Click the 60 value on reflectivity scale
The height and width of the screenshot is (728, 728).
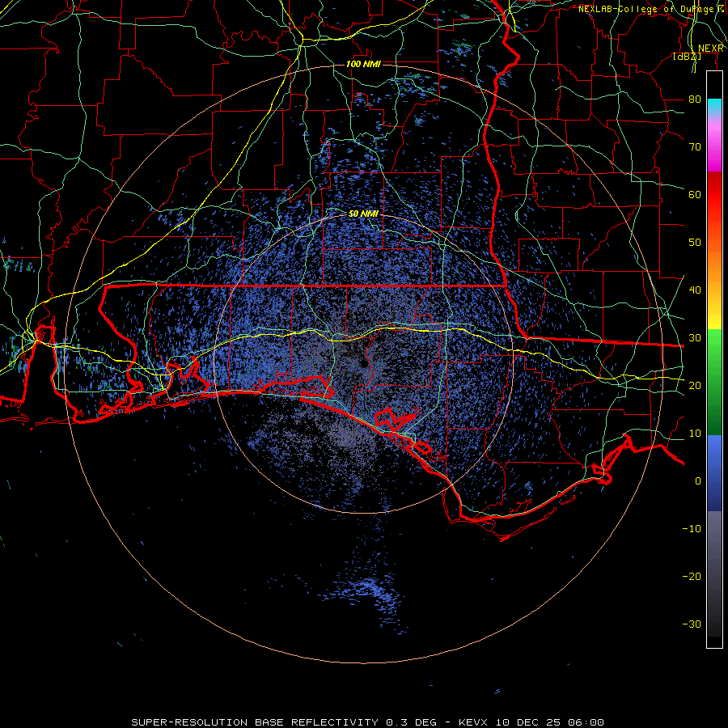point(695,194)
